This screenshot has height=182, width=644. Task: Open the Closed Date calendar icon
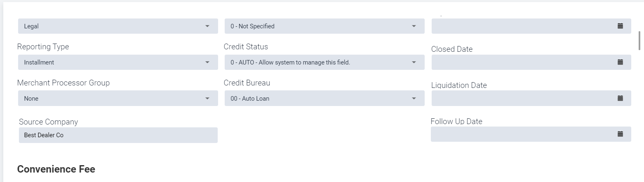coord(620,62)
